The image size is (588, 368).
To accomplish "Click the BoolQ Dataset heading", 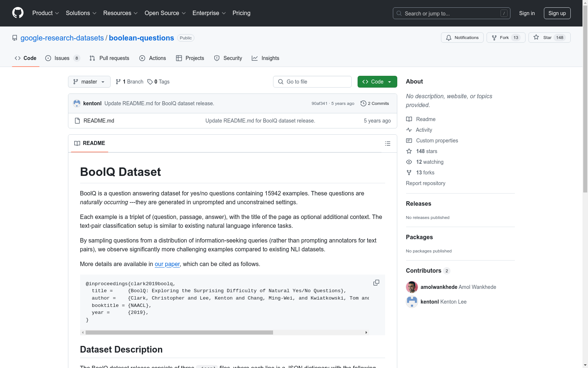I will pyautogui.click(x=121, y=172).
